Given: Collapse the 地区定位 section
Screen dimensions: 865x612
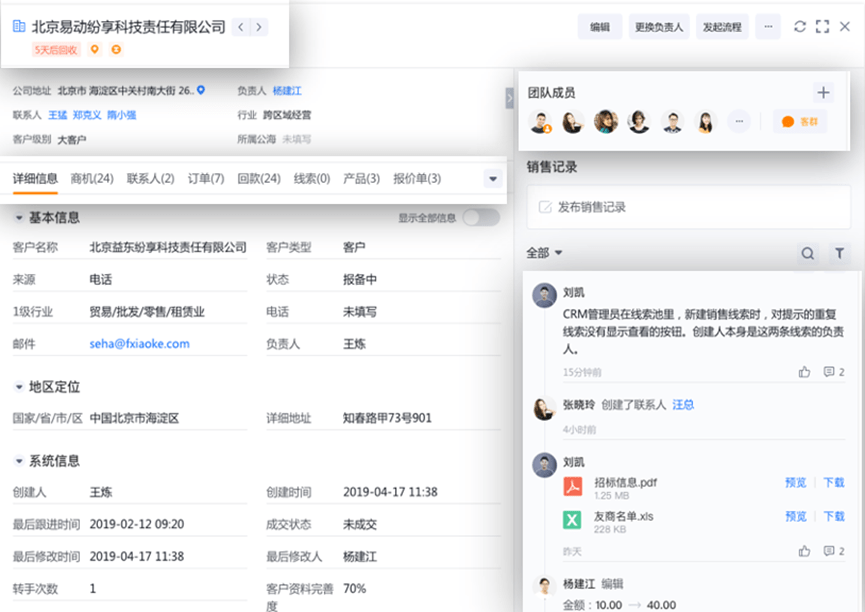Looking at the screenshot, I should [x=19, y=387].
